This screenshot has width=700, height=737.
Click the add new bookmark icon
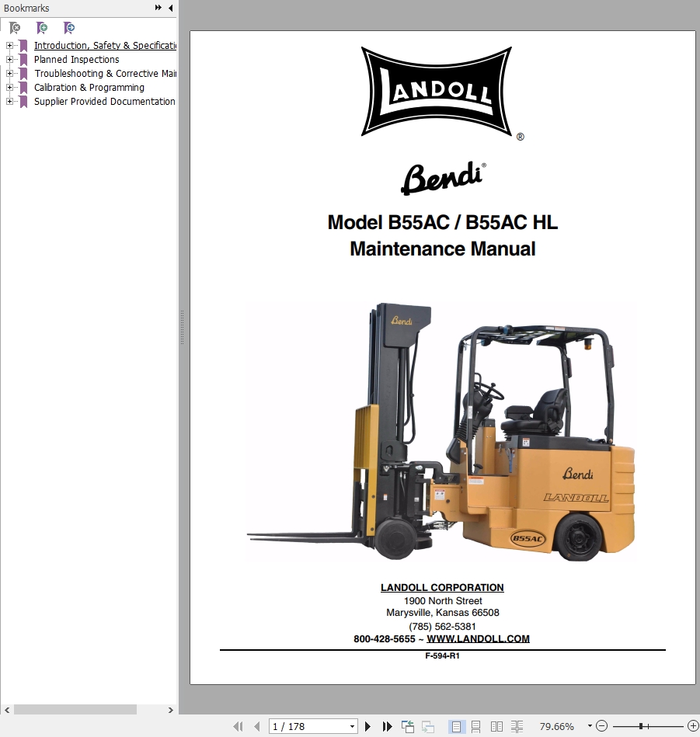(42, 28)
